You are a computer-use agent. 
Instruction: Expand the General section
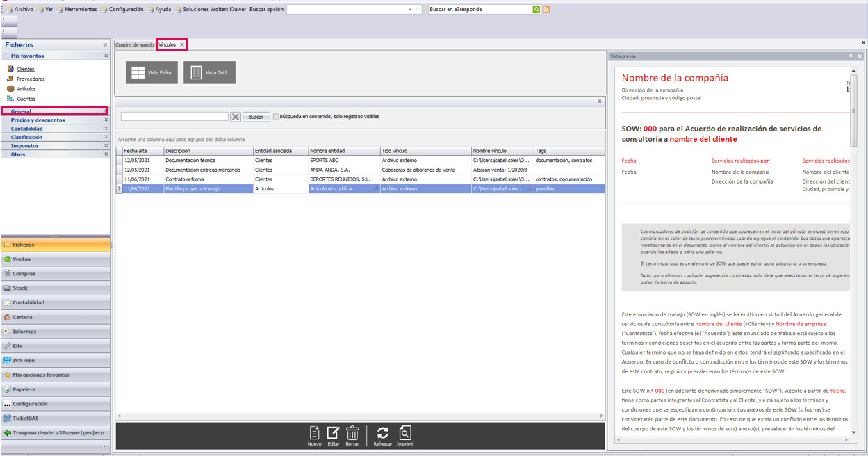tap(106, 111)
